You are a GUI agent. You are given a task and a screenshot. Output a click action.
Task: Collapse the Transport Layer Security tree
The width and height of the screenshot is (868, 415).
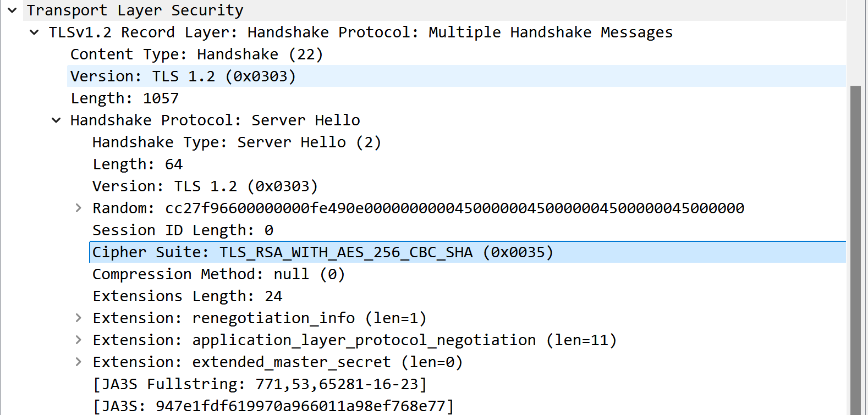click(x=12, y=10)
